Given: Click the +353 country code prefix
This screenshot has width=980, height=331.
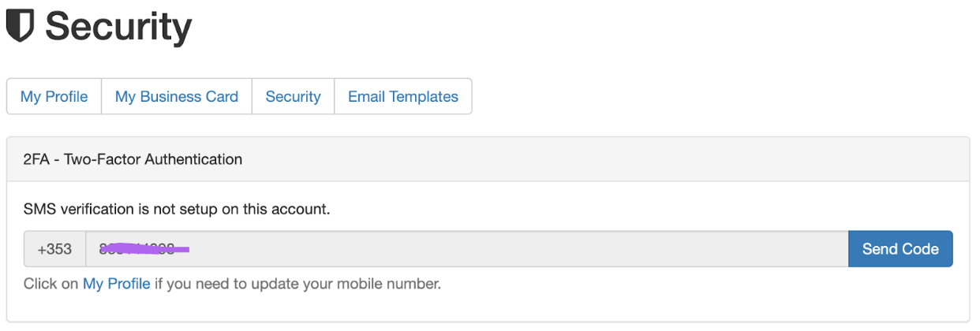Looking at the screenshot, I should (x=54, y=249).
